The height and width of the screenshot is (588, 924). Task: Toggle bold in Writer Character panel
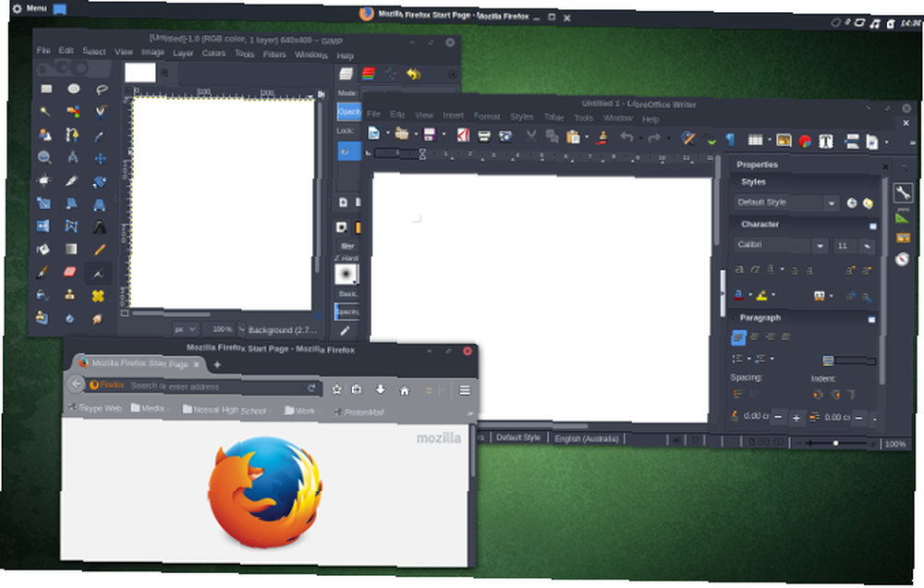point(739,270)
